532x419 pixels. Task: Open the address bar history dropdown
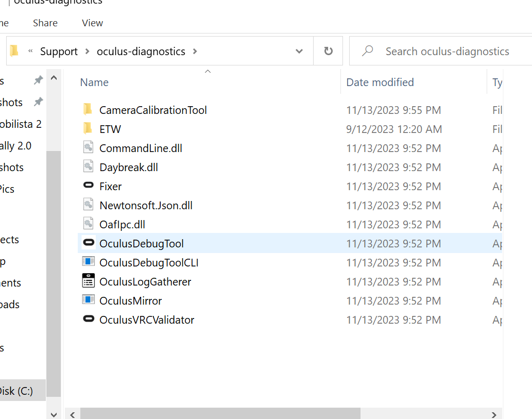pos(299,51)
